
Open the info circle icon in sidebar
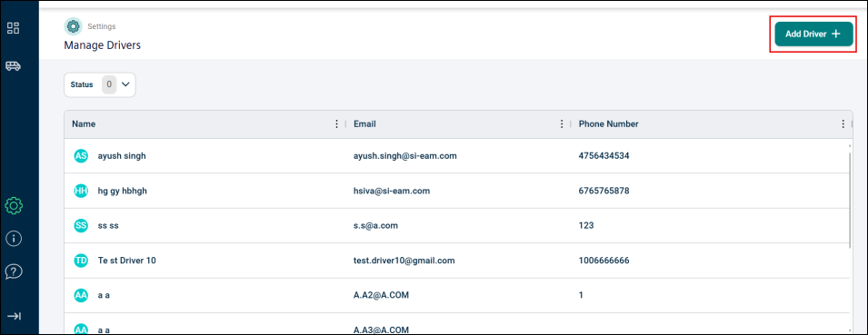(x=14, y=239)
